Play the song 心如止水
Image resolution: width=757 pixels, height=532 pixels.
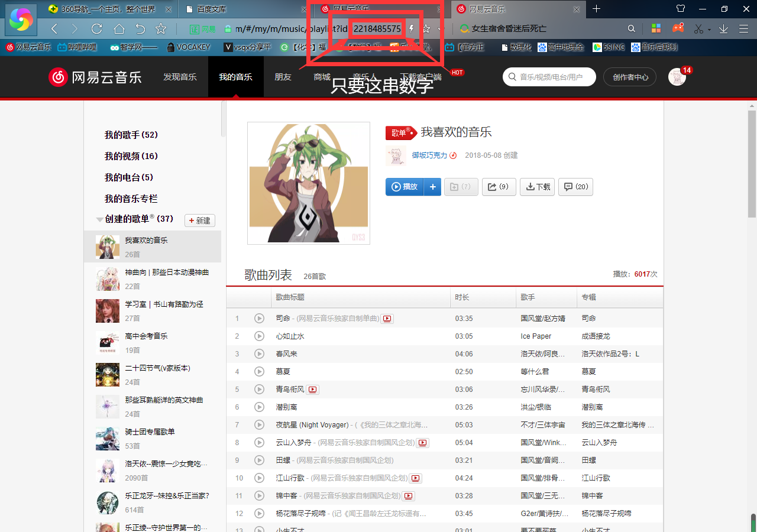point(259,336)
